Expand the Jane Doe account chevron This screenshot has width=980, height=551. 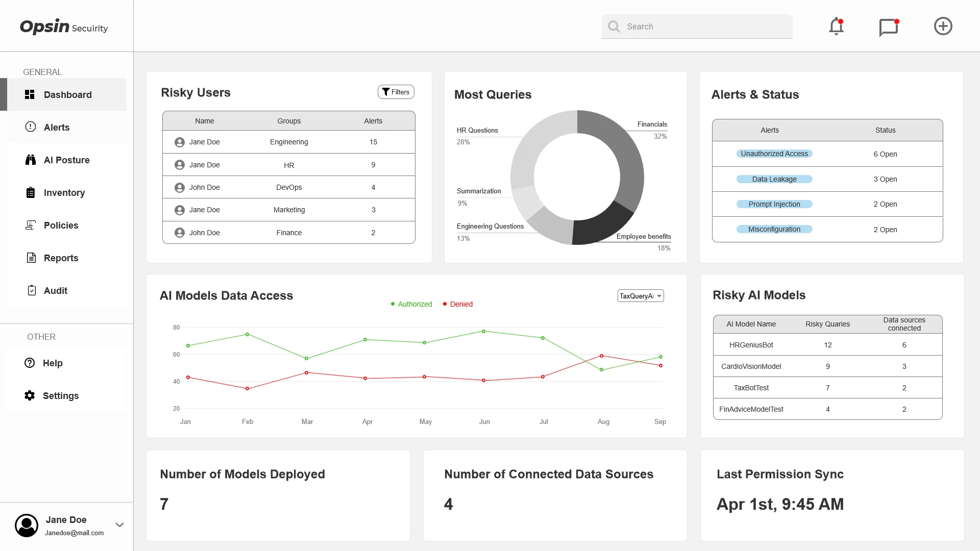tap(120, 524)
